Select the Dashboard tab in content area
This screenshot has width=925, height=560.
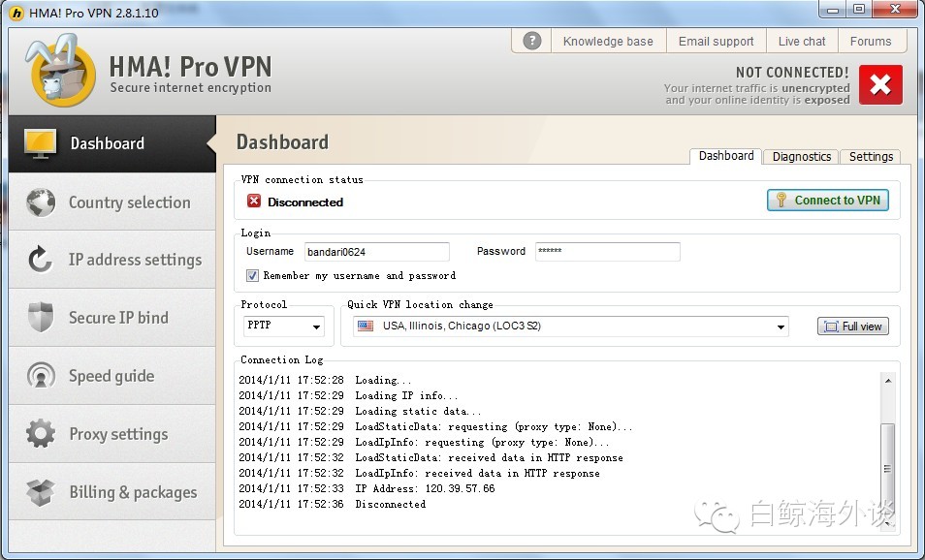click(x=725, y=156)
